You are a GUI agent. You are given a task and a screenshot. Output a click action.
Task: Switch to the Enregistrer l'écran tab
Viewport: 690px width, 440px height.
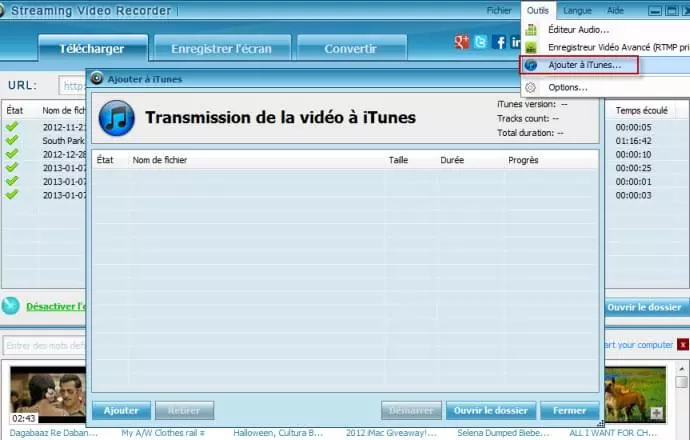click(x=222, y=48)
